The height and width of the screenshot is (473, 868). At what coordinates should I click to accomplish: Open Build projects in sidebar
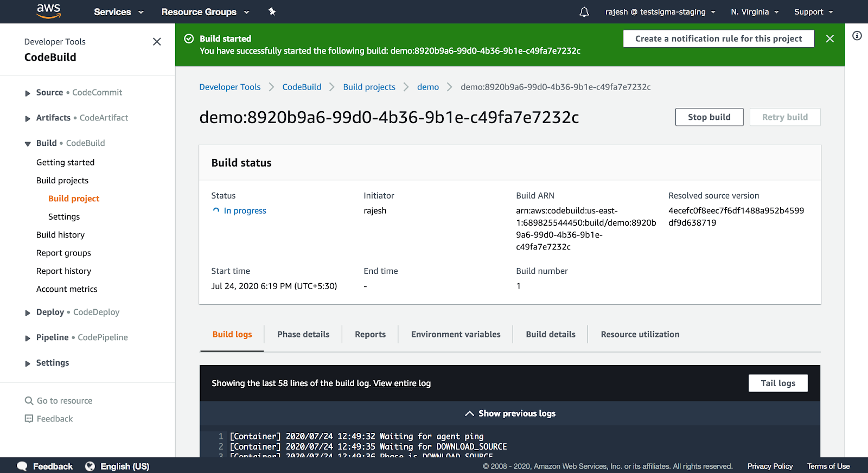62,181
